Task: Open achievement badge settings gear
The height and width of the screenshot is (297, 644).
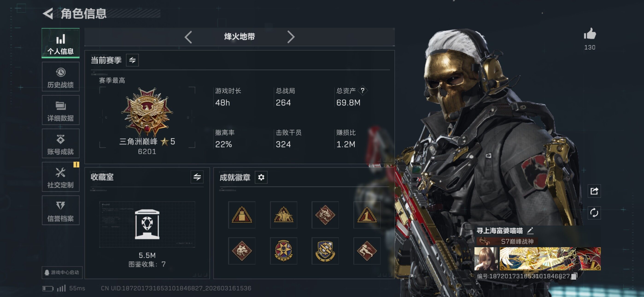Action: pyautogui.click(x=261, y=177)
